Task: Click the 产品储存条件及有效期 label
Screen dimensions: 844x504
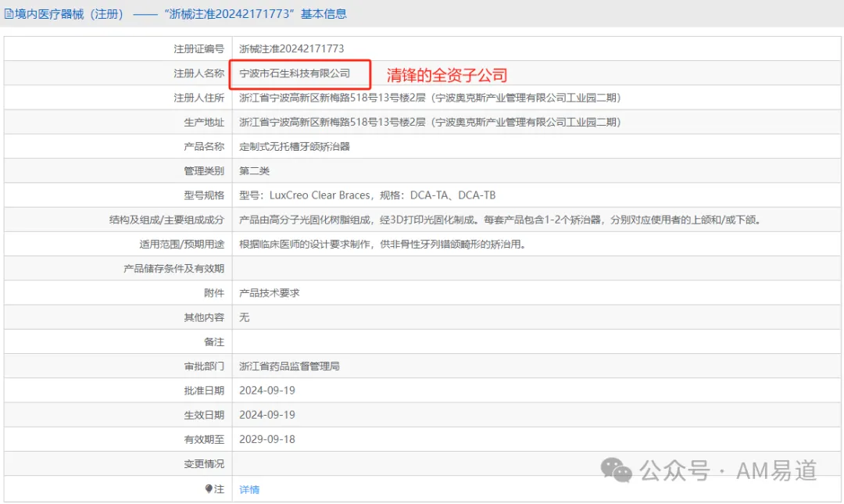Action: pyautogui.click(x=173, y=268)
